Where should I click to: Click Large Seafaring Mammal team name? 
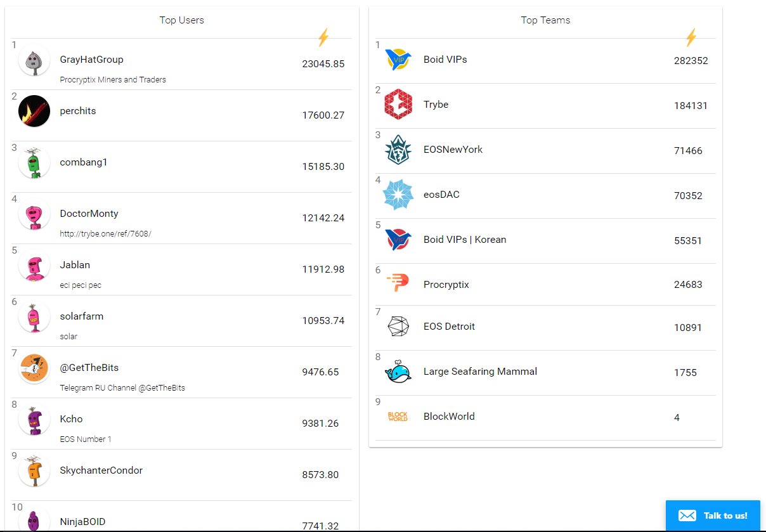point(480,372)
